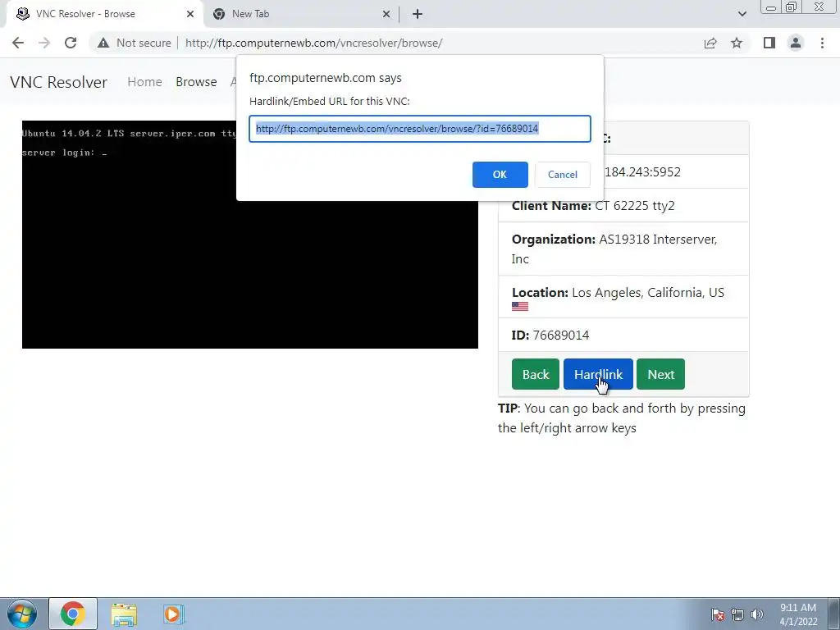Screen dimensions: 840x630
Task: Open Windows Explorer from the taskbar
Action: (124, 614)
